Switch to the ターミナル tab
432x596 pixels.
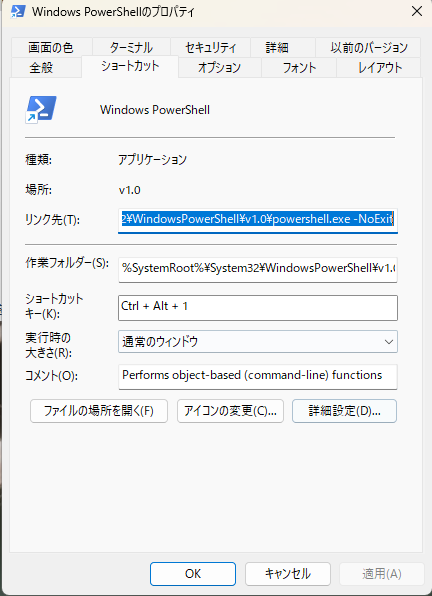(x=131, y=48)
